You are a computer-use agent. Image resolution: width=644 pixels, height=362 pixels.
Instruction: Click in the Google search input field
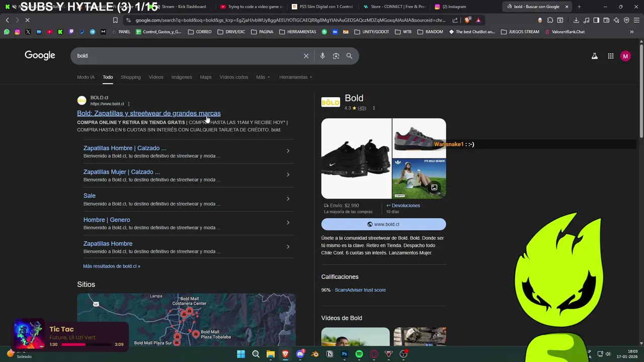(x=189, y=56)
